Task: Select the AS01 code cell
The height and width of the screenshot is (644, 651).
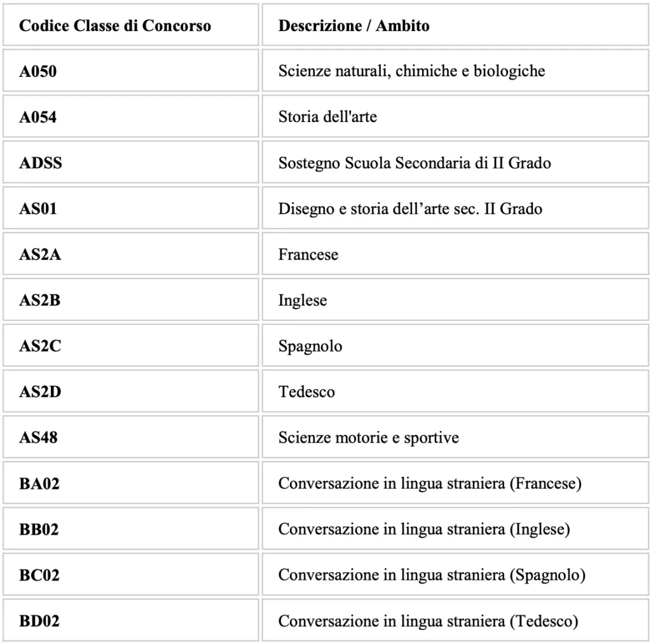Action: coord(131,208)
